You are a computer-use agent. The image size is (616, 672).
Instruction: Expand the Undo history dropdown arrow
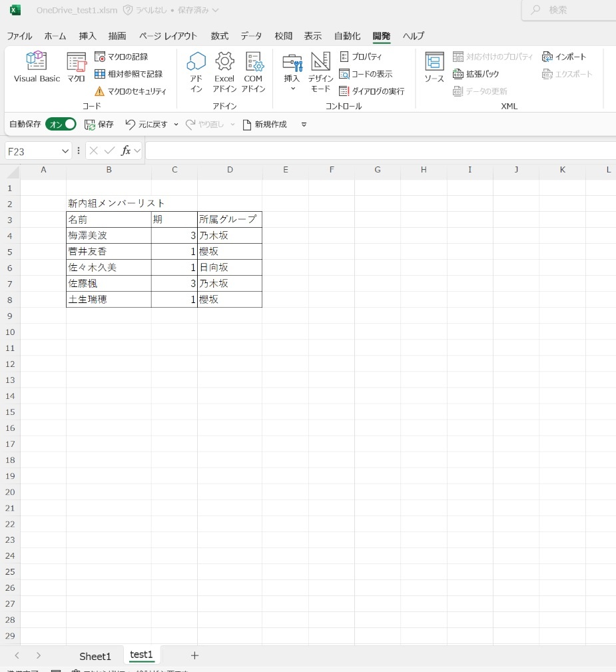point(176,125)
